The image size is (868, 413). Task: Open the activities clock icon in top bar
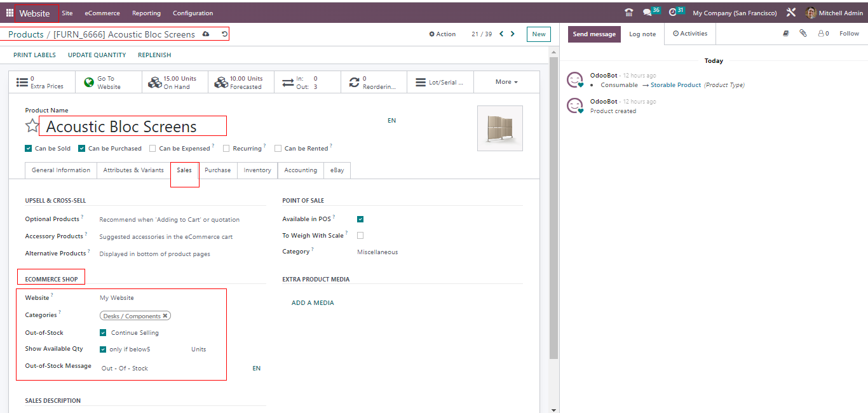[x=673, y=13]
